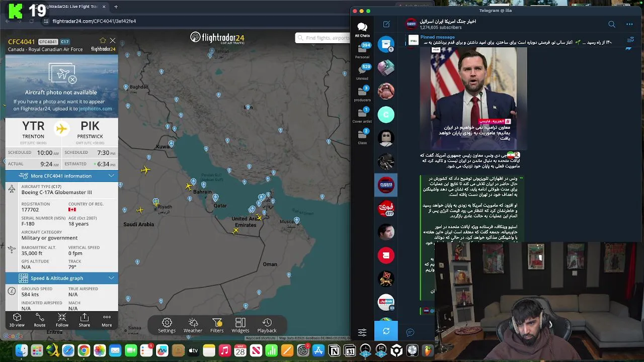Select the Flightradar24 Live Flight Tracker tab
Viewport: 644px width, 362px height.
69,7
